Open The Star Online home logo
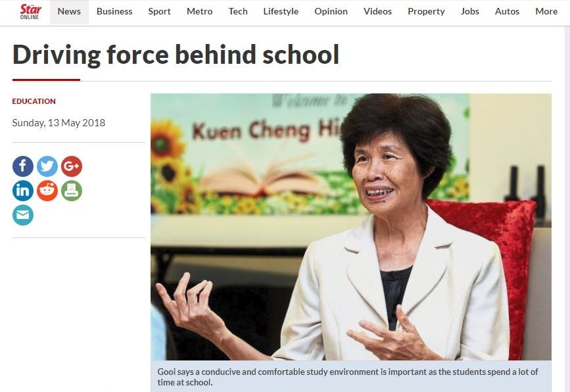 coord(30,12)
